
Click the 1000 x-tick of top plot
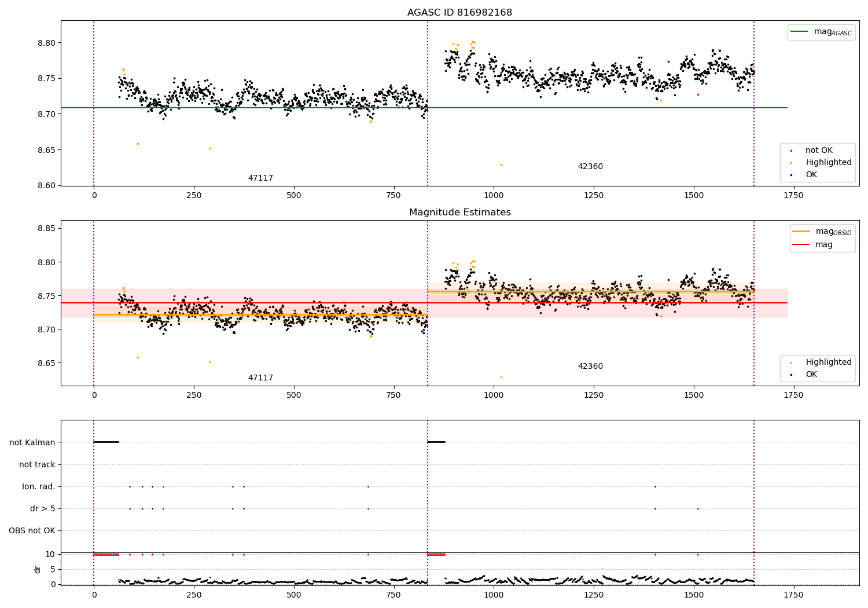click(494, 196)
